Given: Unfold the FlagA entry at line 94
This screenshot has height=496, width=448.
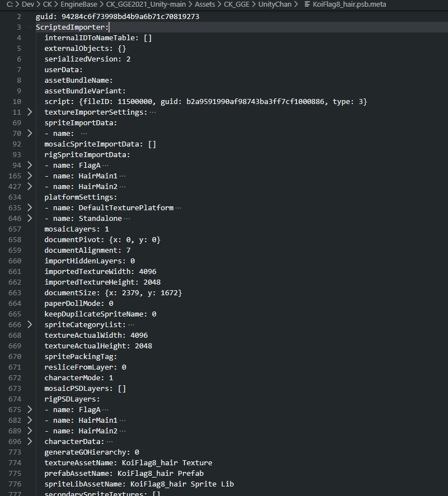Looking at the screenshot, I should [30, 166].
